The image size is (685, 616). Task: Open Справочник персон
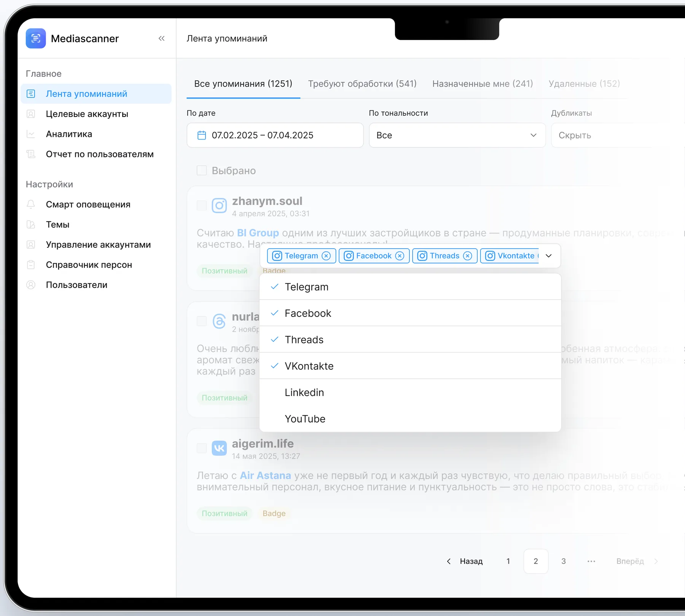(96, 265)
